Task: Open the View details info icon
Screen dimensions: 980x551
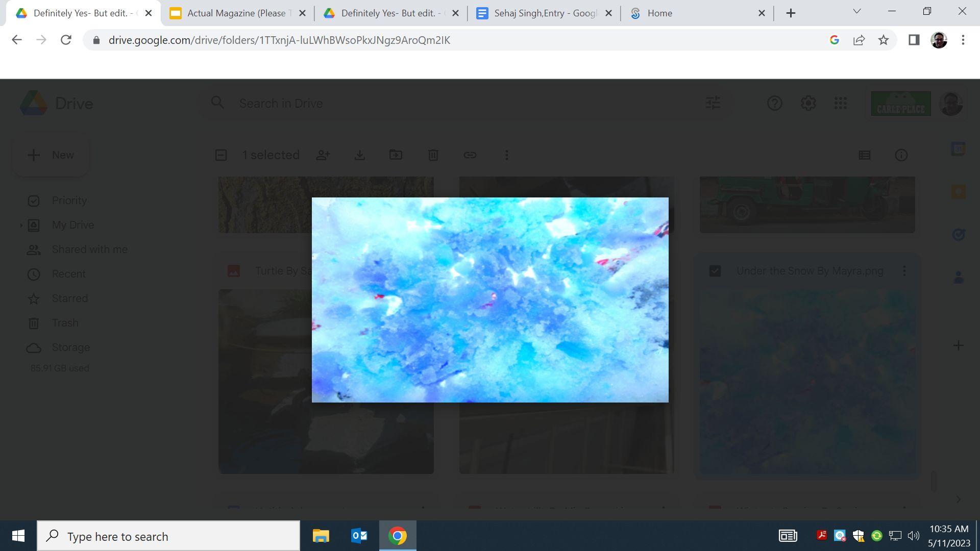Action: pyautogui.click(x=901, y=155)
